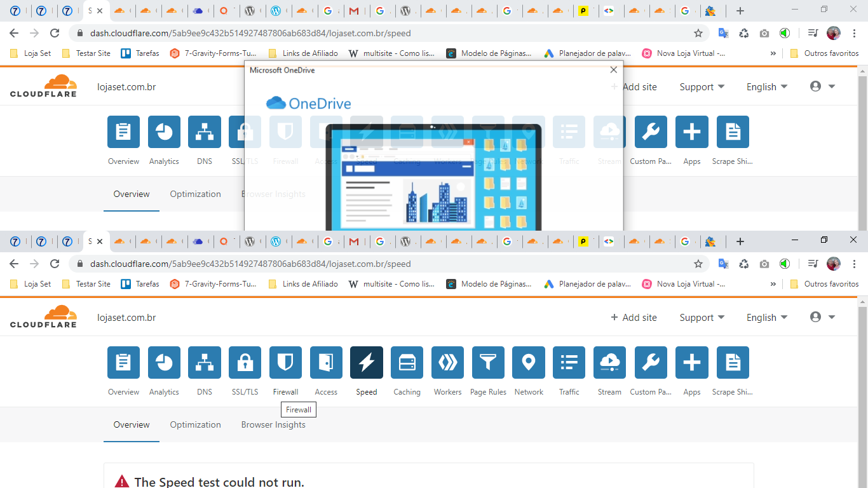The height and width of the screenshot is (488, 868).
Task: Close the Microsoft OneDrive dialog
Action: coord(613,70)
